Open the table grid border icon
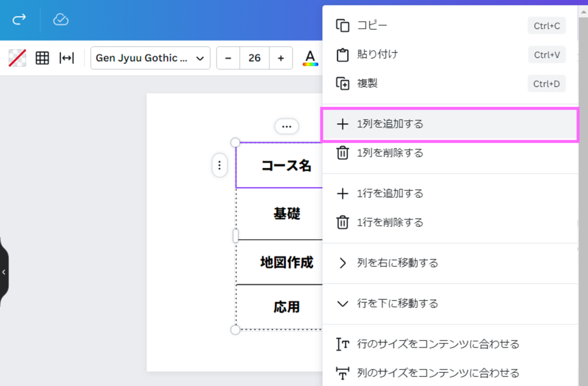Screen dimensions: 588x386 (x=42, y=58)
